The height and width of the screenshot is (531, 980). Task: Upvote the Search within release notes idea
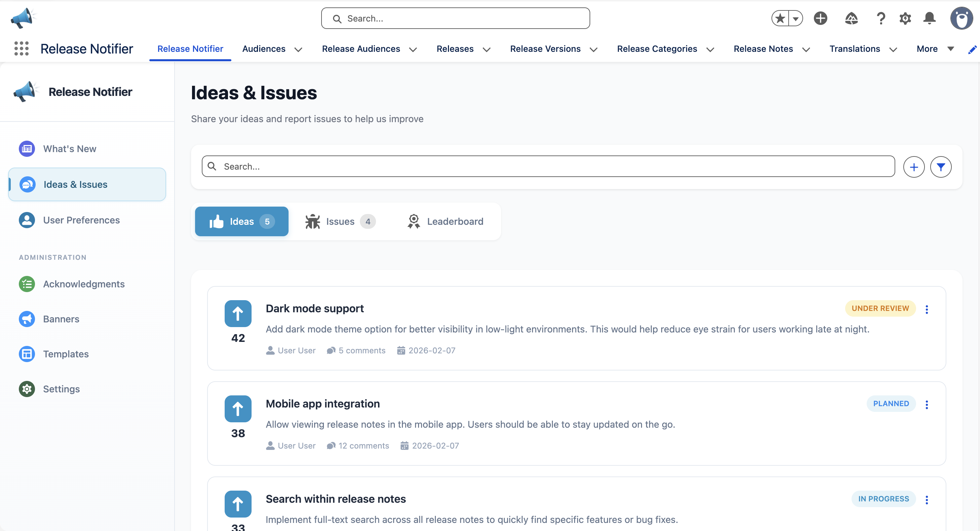(238, 504)
